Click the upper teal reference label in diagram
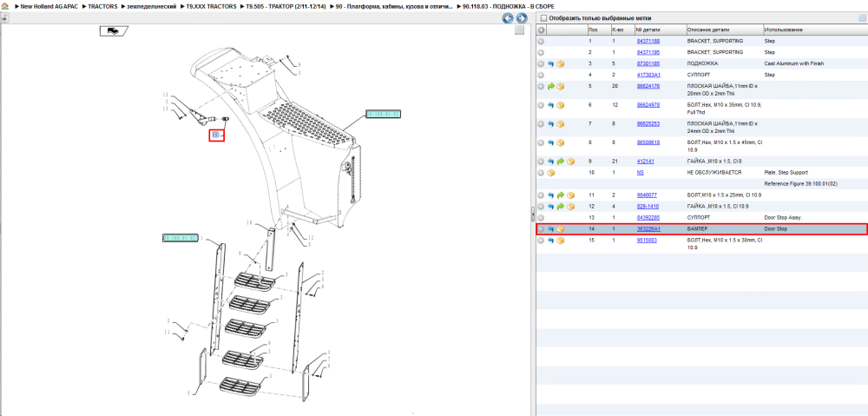This screenshot has width=868, height=416. (383, 114)
